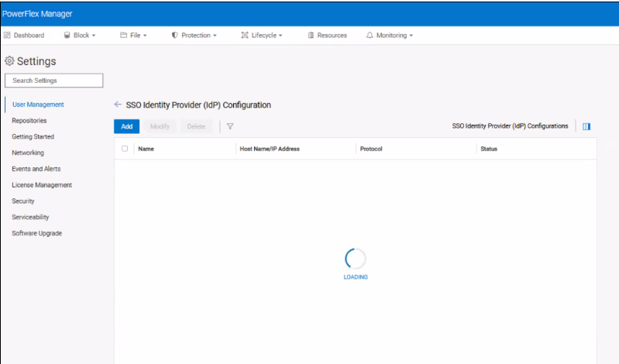Go back using the left arrow icon
The height and width of the screenshot is (364, 619).
tap(118, 105)
